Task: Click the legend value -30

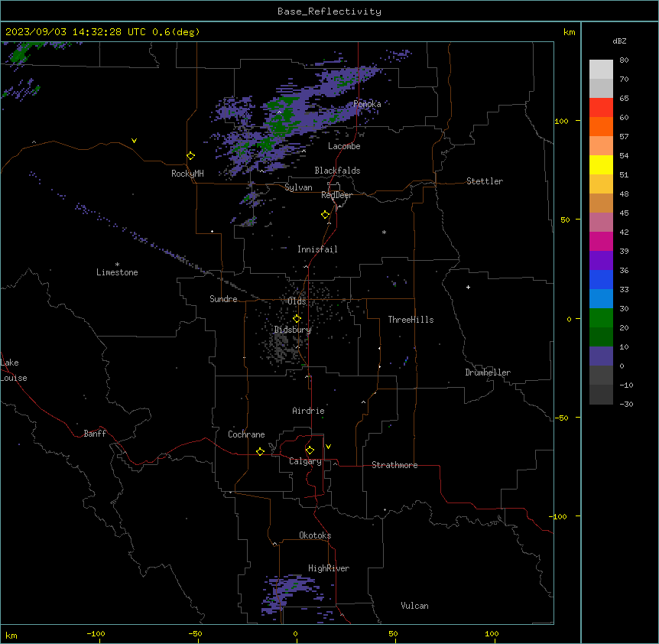Action: pyautogui.click(x=626, y=405)
